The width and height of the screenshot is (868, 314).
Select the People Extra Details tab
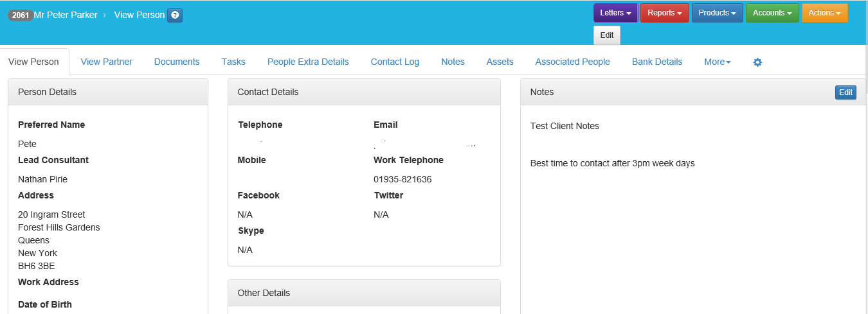308,62
